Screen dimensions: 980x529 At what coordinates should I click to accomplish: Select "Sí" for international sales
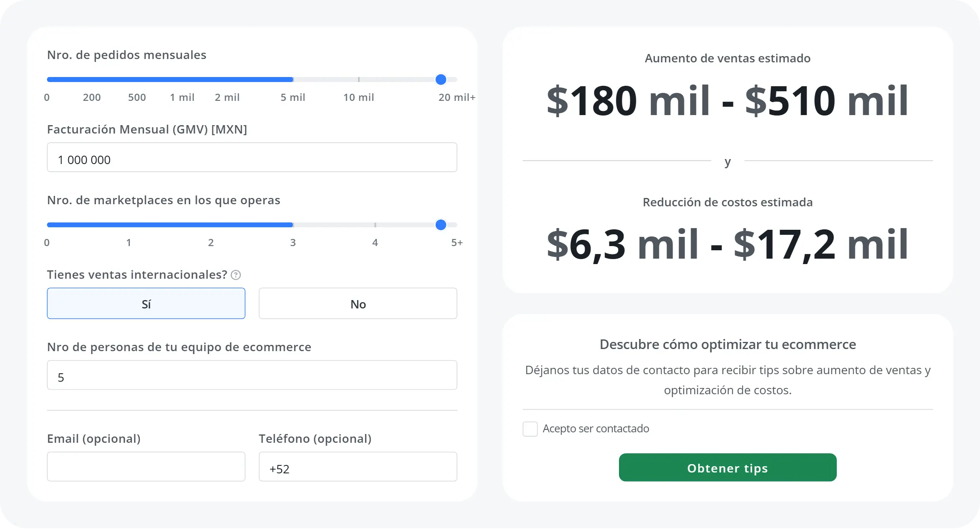146,303
